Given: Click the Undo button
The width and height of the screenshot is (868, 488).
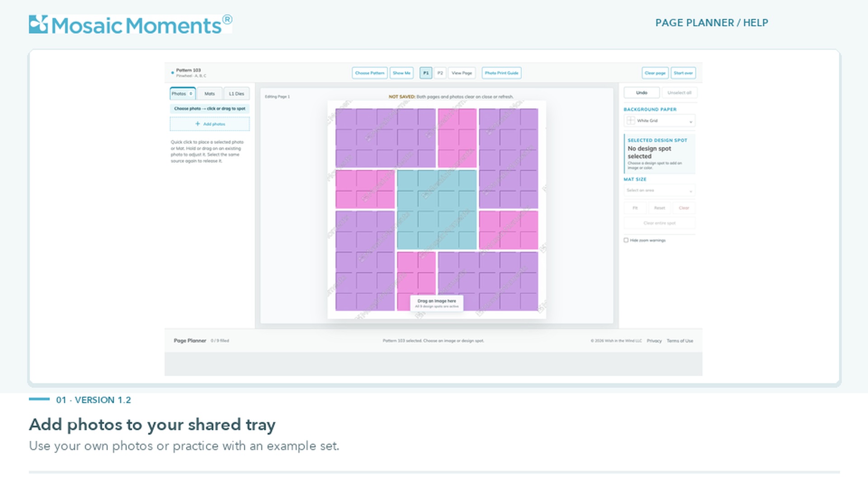Looking at the screenshot, I should click(642, 93).
